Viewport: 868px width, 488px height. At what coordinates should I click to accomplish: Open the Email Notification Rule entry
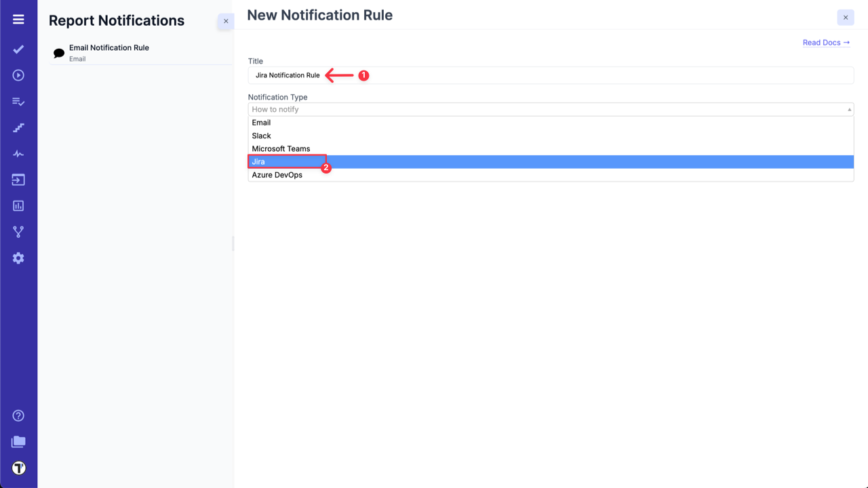coord(109,52)
